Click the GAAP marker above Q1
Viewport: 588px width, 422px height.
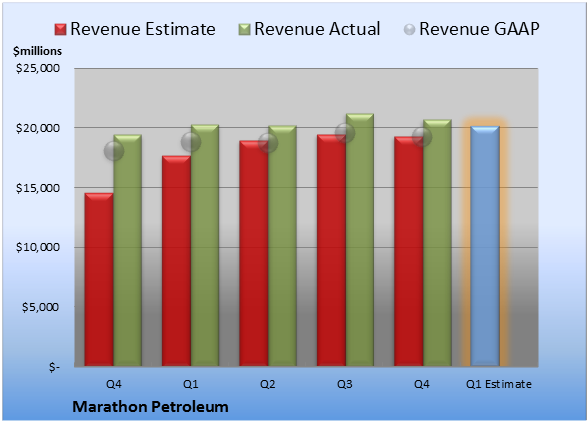click(x=191, y=142)
